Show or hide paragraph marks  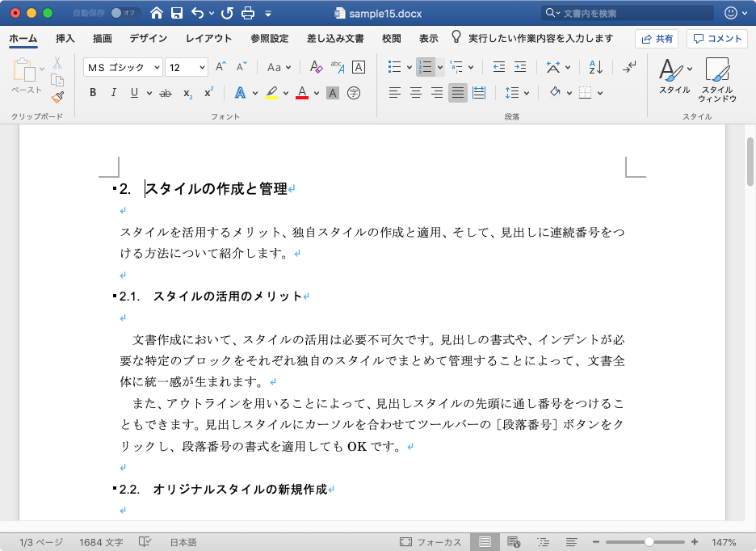coord(629,67)
